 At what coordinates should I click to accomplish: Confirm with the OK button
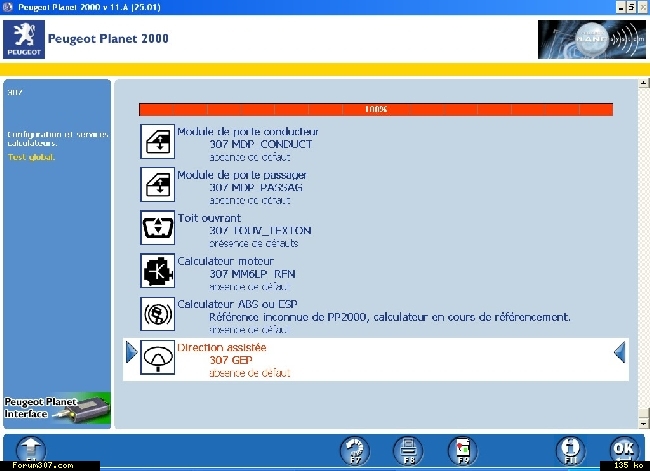tap(624, 450)
